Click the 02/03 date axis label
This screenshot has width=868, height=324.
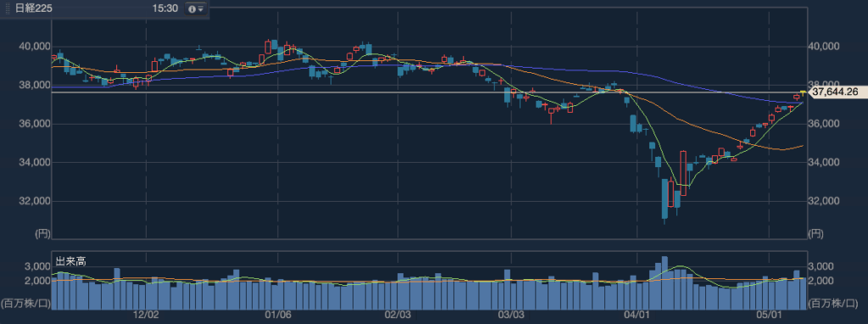[x=398, y=315]
